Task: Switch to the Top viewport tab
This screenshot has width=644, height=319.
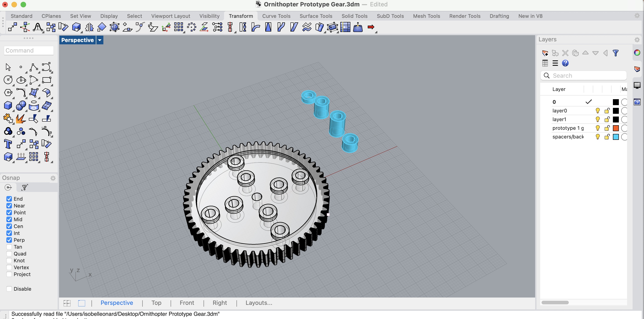Action: [156, 303]
